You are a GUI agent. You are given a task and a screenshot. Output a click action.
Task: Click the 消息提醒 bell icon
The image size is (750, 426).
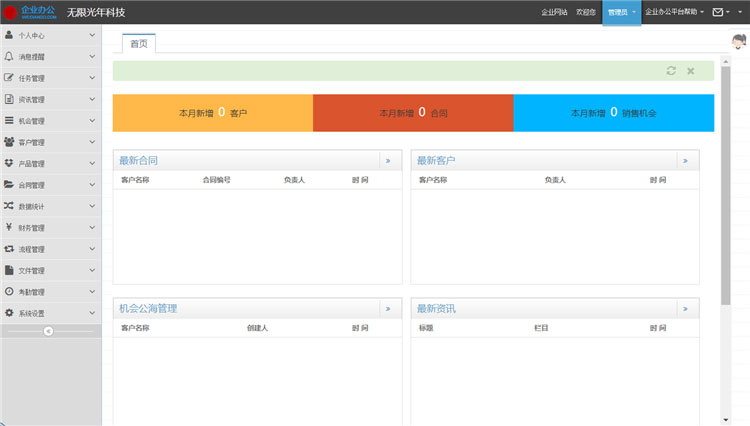pyautogui.click(x=9, y=56)
